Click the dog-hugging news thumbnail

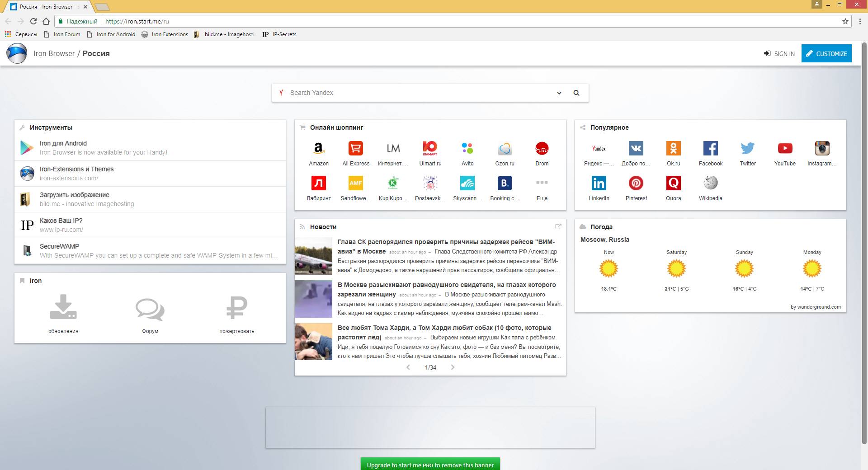click(313, 342)
